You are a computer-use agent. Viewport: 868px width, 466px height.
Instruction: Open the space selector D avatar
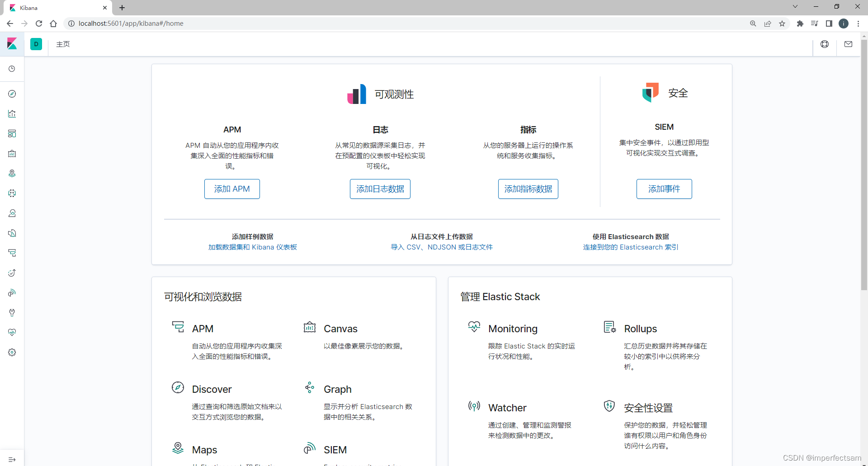tap(36, 44)
